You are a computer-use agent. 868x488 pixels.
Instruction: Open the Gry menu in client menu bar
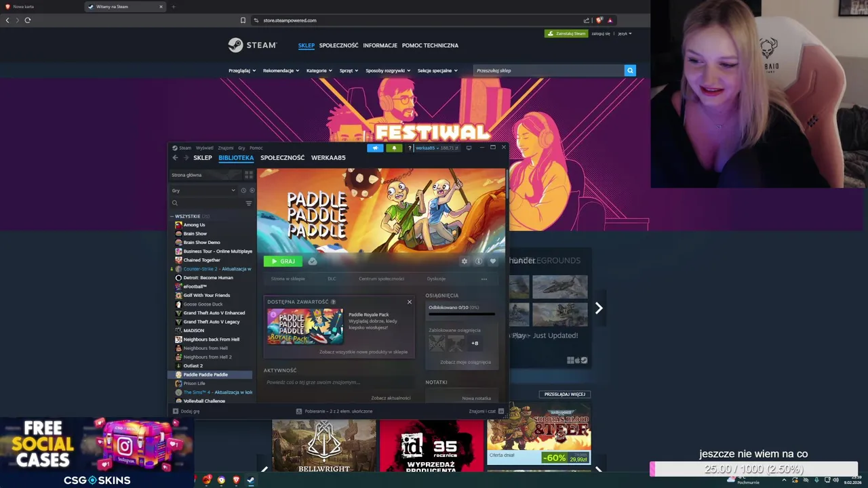point(241,148)
